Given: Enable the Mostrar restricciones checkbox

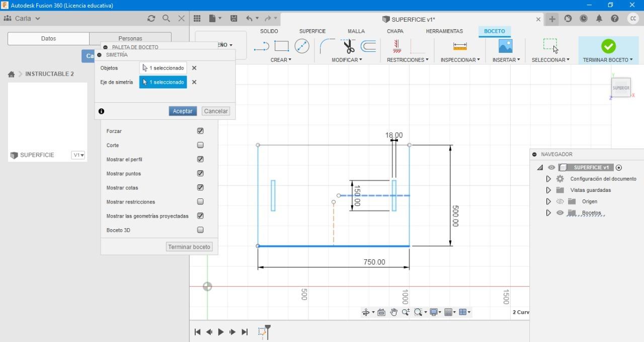Looking at the screenshot, I should (200, 201).
